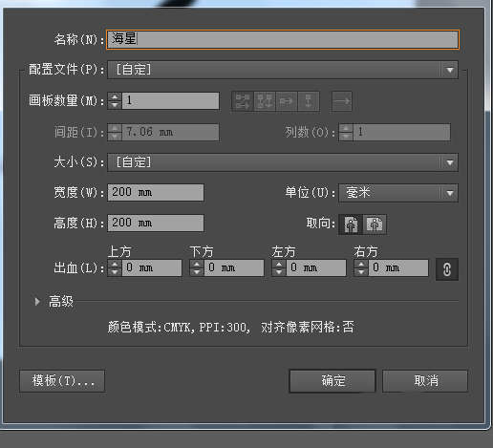The height and width of the screenshot is (448, 493).
Task: Decrease the 下方 bottom bleed stepper
Action: [197, 272]
